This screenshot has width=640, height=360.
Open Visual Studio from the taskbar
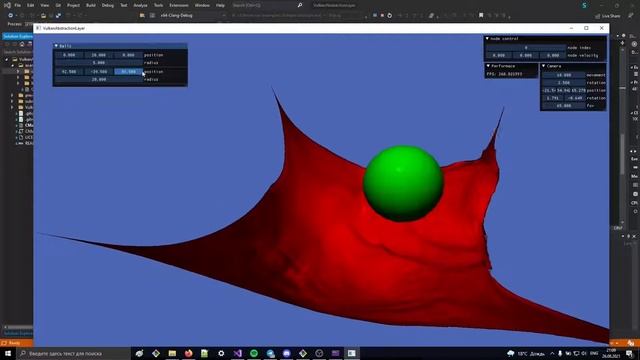[238, 353]
